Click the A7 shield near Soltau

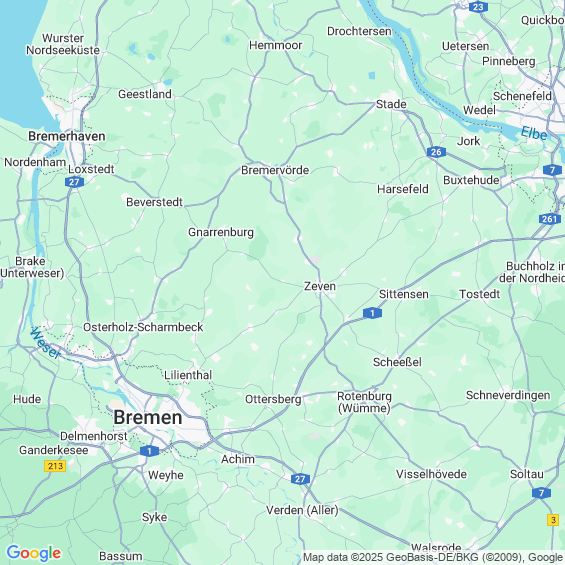541,493
